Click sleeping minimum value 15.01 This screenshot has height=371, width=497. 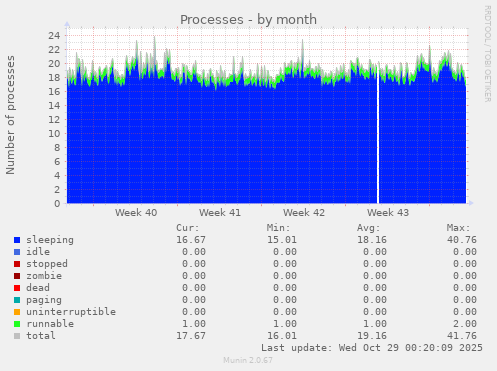point(282,240)
